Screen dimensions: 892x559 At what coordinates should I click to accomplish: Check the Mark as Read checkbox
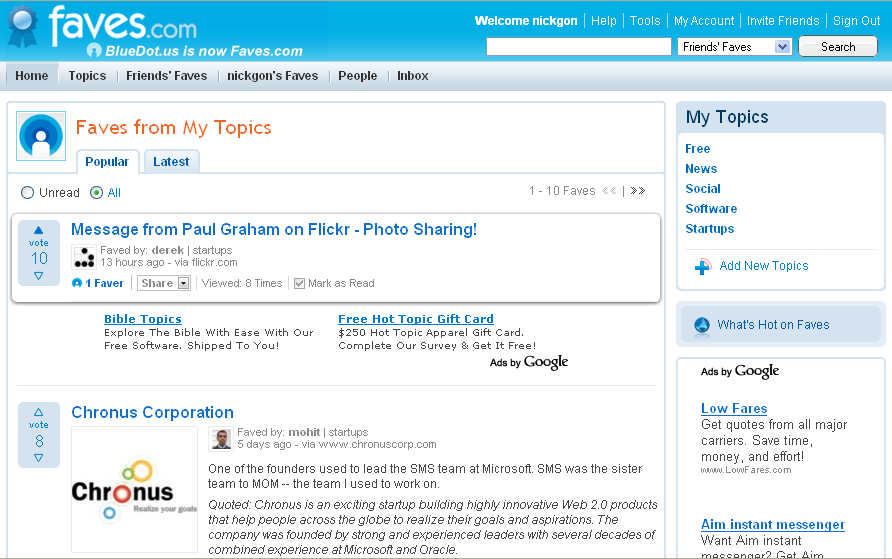(299, 283)
